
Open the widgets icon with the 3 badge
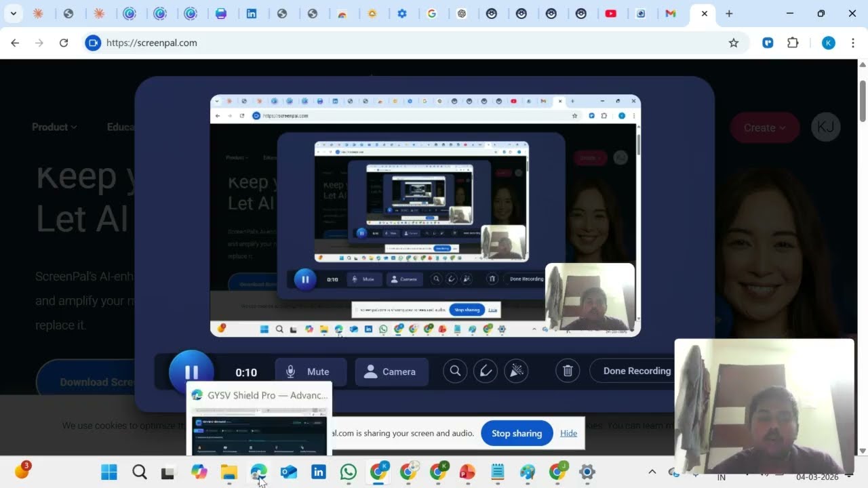point(22,470)
